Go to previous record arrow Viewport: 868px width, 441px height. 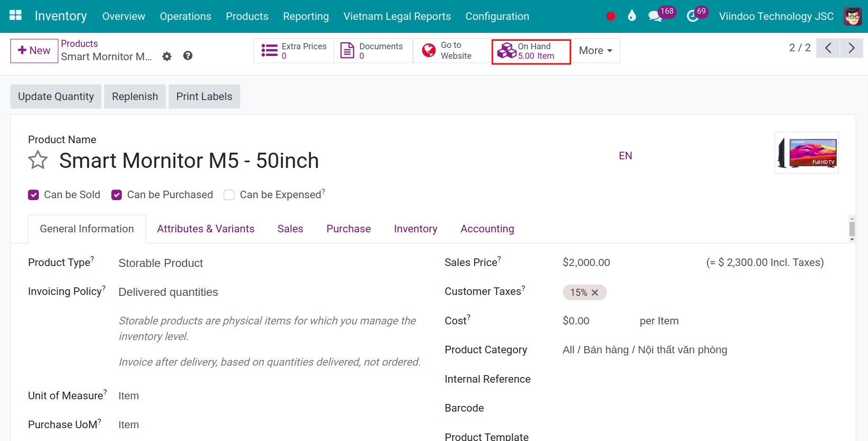[x=828, y=48]
